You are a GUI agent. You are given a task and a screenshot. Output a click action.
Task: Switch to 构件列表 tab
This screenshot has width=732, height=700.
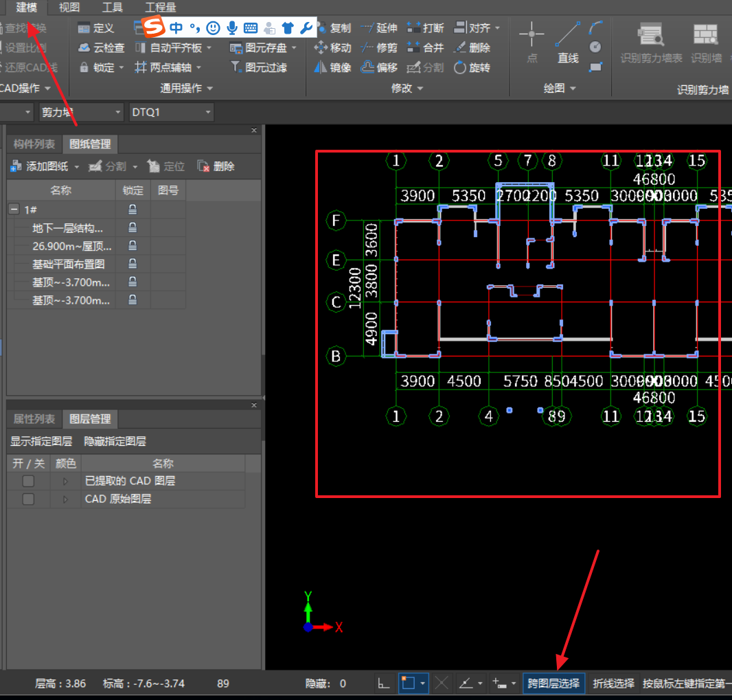pyautogui.click(x=34, y=144)
